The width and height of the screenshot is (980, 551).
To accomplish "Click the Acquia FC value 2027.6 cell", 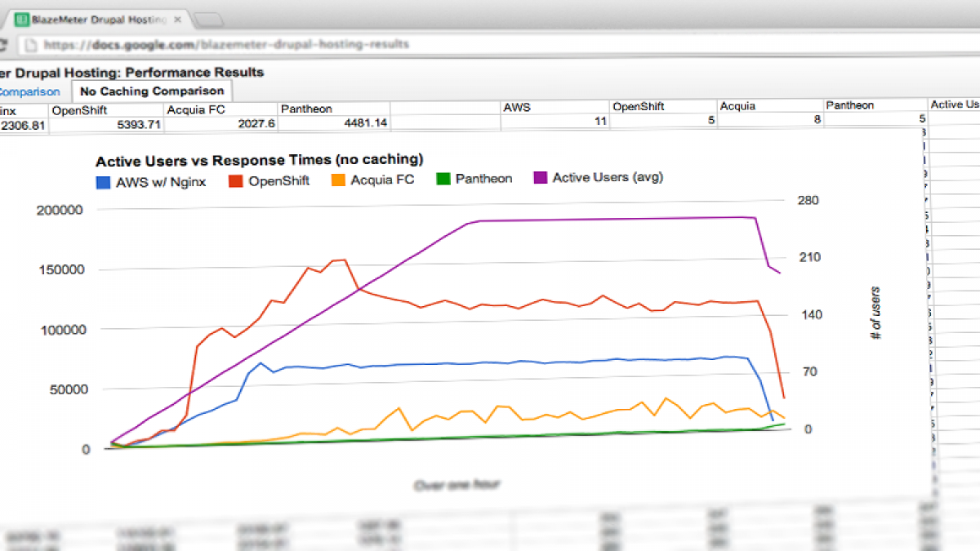I will point(219,123).
